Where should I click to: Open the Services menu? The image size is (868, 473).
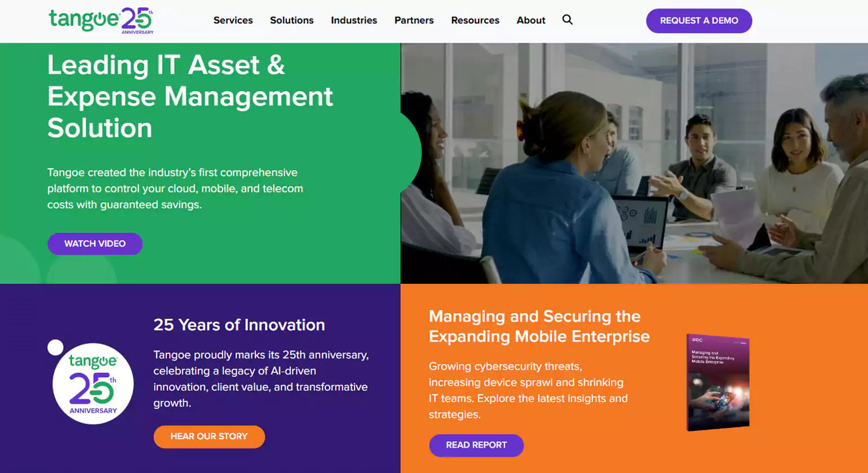pos(233,20)
